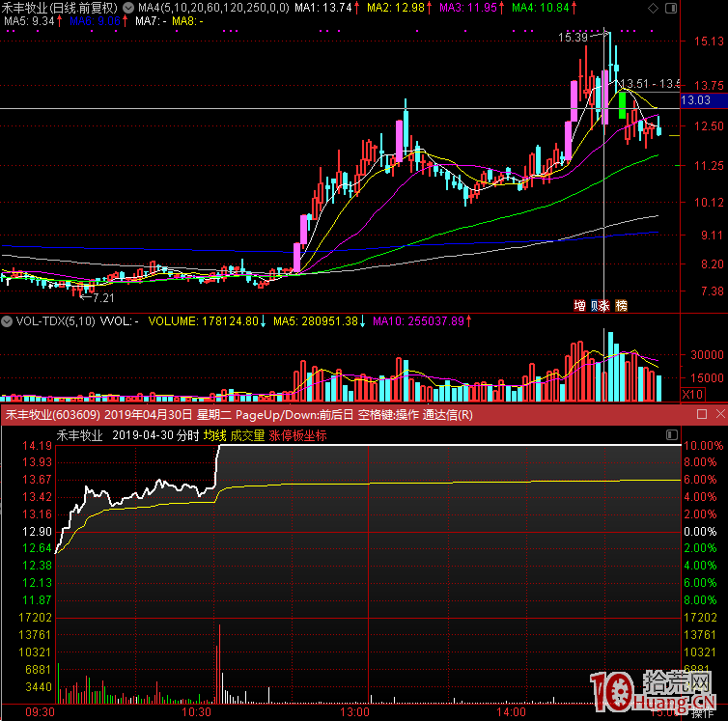Select the 涨停板坐标 label

click(297, 435)
